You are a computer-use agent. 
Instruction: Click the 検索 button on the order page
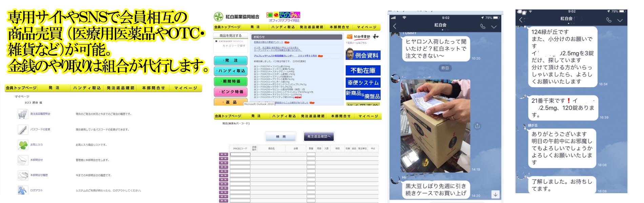point(281,136)
